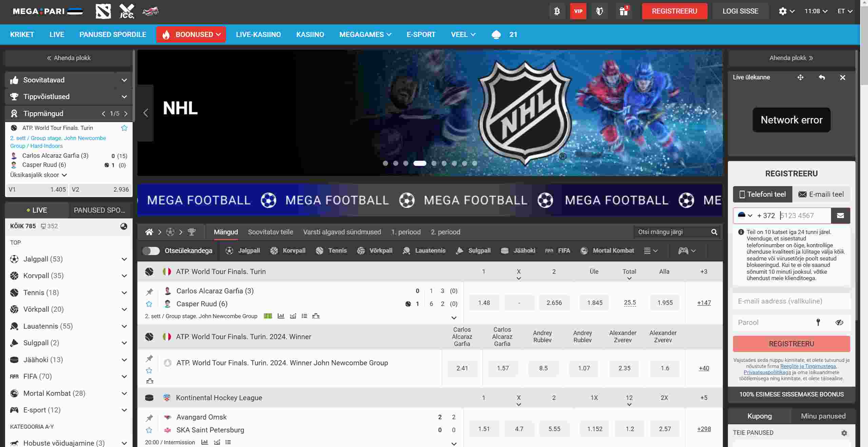Screen dimensions: 868x447
Task: Open kupong settings gear icon
Action: (844, 433)
